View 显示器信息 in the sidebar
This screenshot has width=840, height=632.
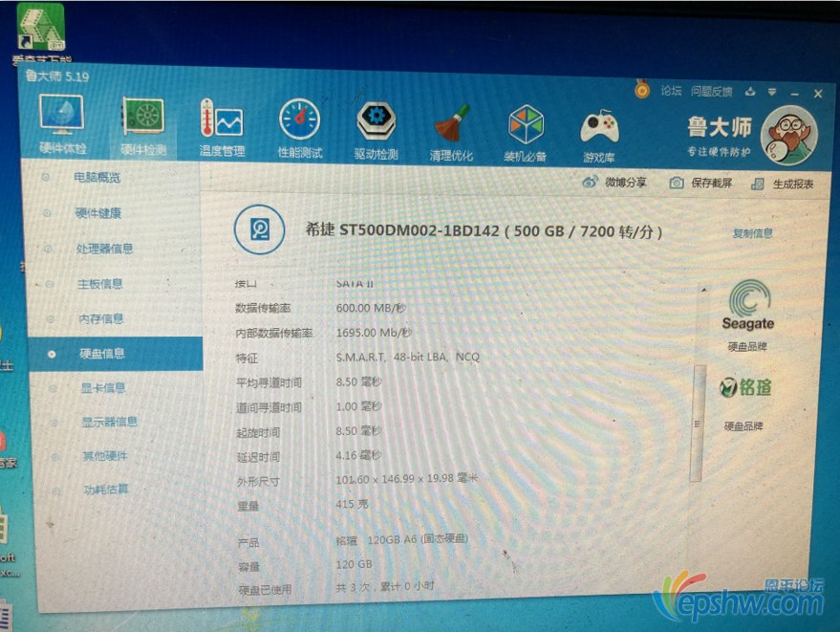(109, 422)
